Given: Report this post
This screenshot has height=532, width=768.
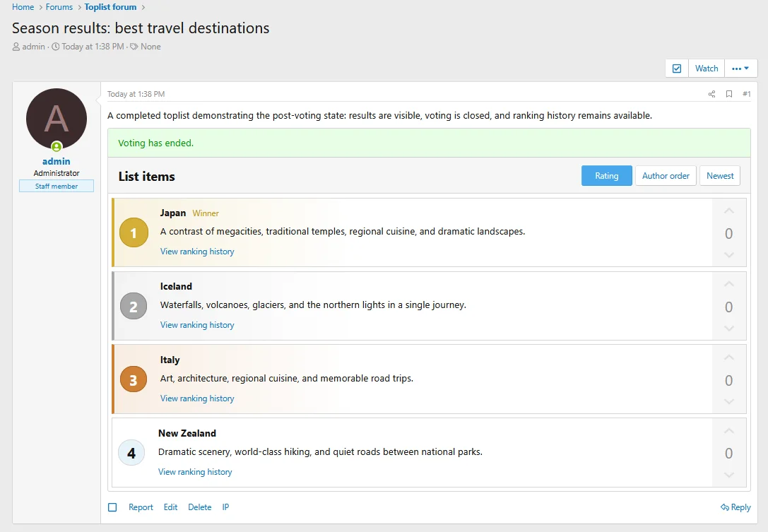Looking at the screenshot, I should [141, 507].
